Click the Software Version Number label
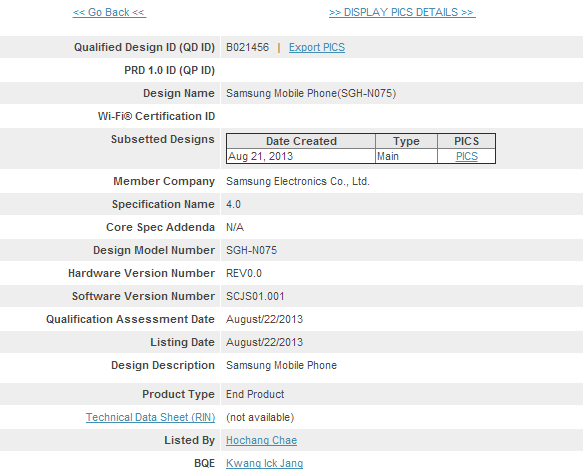Screen dimensions: 583x475 pyautogui.click(x=144, y=297)
